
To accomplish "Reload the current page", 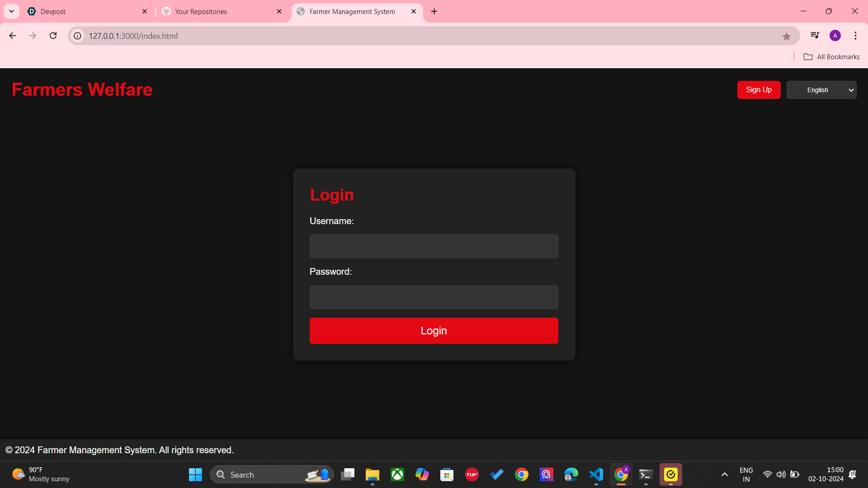I will pos(53,36).
